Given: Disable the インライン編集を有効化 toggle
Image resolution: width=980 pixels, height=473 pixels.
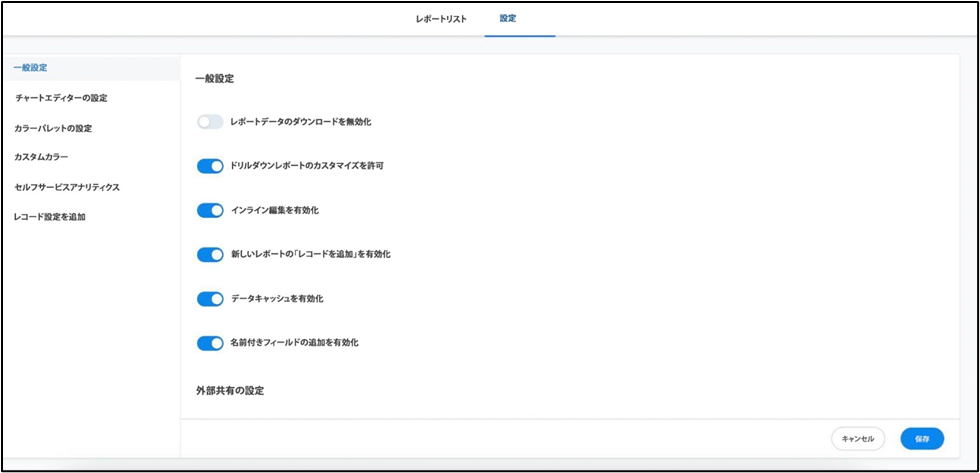Looking at the screenshot, I should pyautogui.click(x=210, y=211).
